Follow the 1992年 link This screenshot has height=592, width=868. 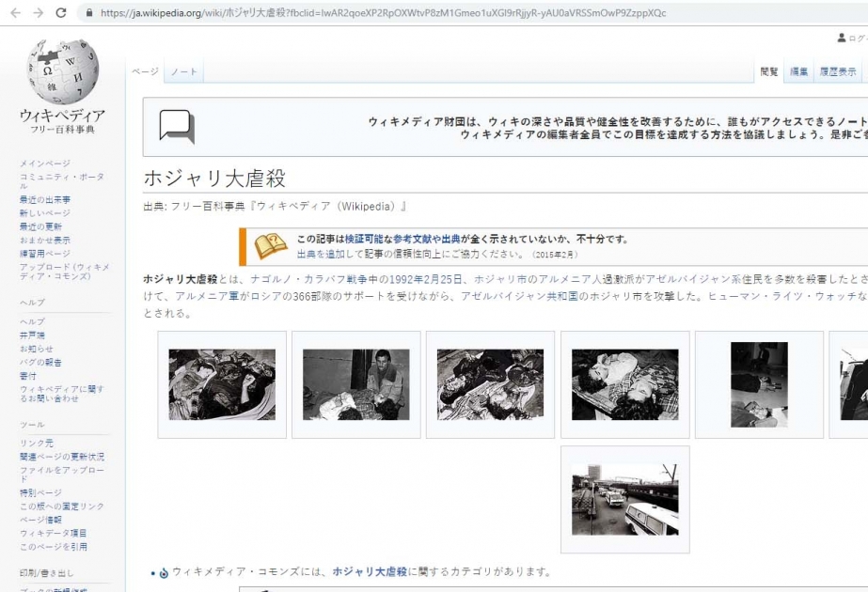coord(405,279)
